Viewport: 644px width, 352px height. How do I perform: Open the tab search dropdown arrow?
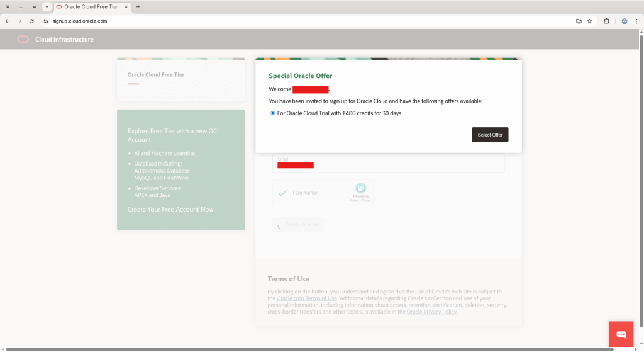47,6
